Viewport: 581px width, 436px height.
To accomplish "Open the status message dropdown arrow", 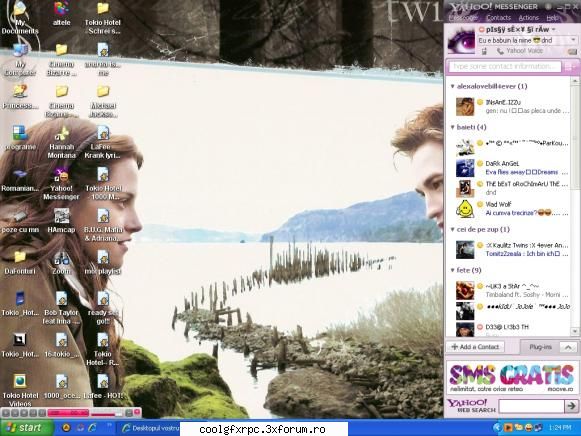I will click(x=574, y=40).
